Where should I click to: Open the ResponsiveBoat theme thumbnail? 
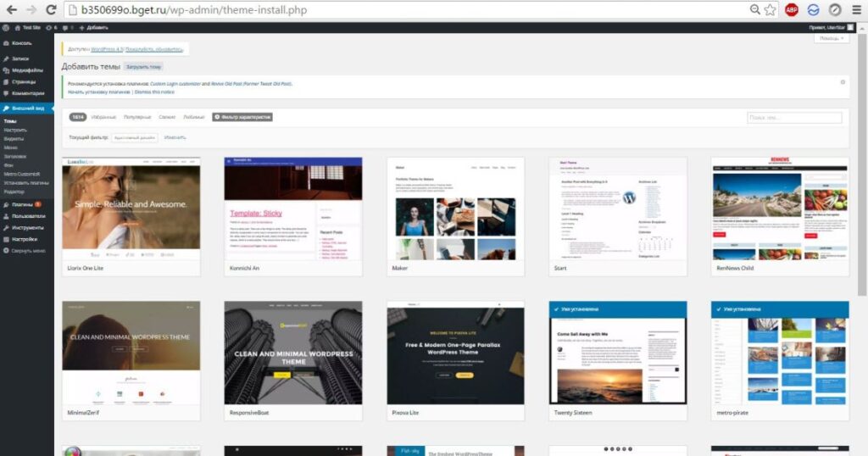[x=293, y=353]
